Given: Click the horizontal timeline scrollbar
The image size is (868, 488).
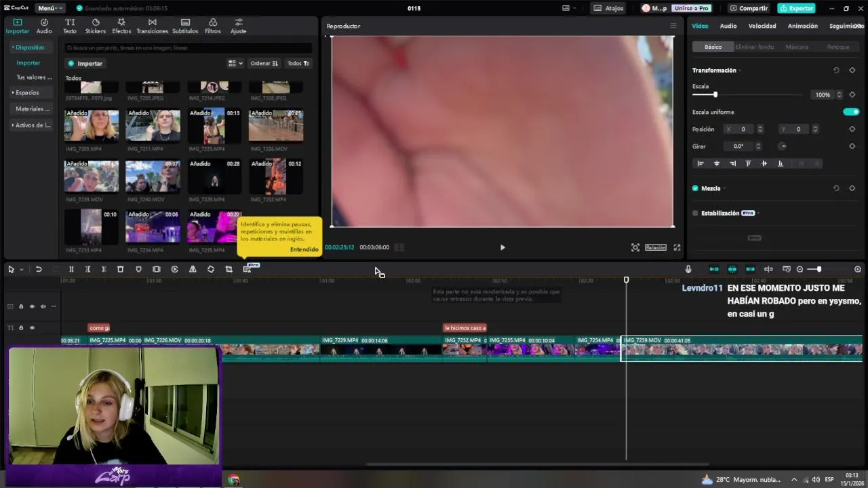Looking at the screenshot, I should 537,465.
